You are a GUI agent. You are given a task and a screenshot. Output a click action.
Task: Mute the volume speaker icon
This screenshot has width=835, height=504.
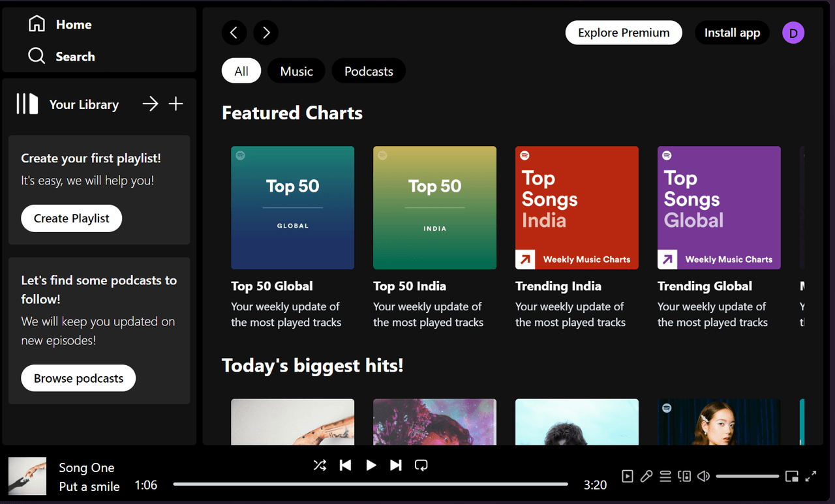click(703, 477)
